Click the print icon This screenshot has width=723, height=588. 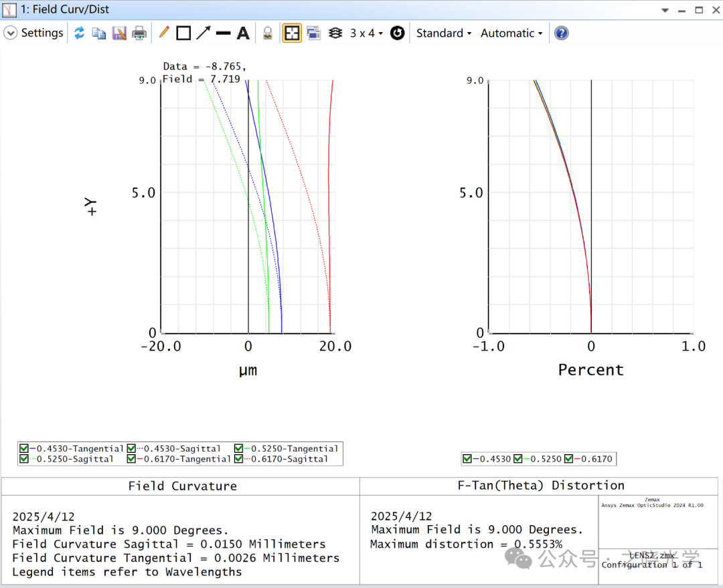point(139,33)
